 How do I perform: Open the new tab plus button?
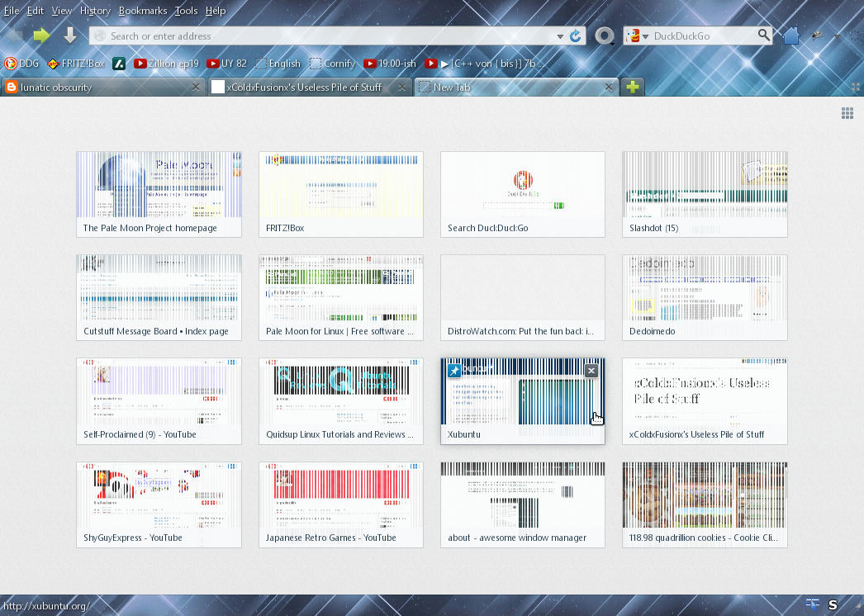[x=633, y=87]
